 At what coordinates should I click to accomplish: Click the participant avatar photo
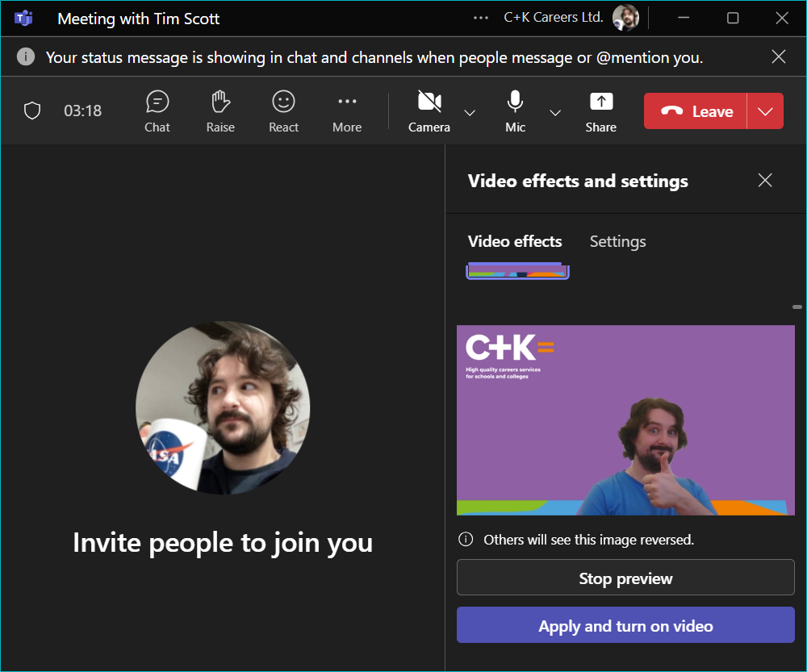click(x=223, y=407)
